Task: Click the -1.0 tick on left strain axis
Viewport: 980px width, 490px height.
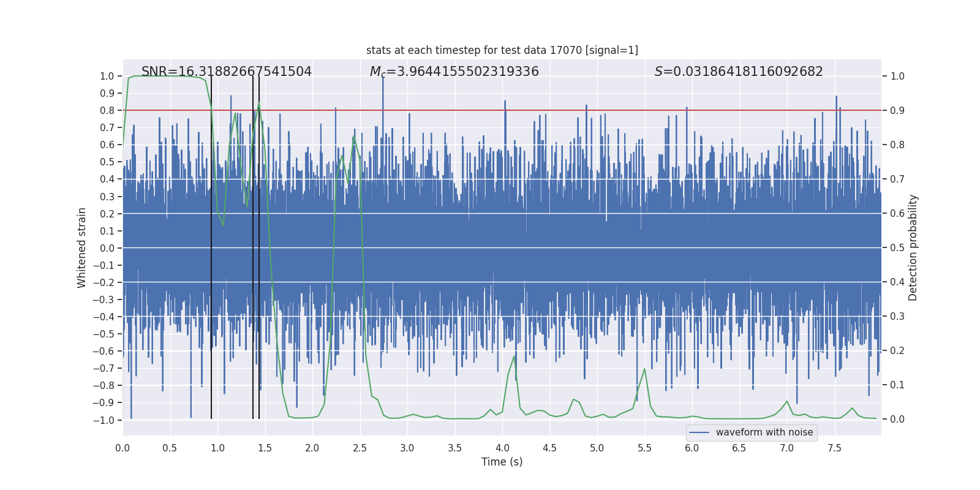Action: click(104, 420)
